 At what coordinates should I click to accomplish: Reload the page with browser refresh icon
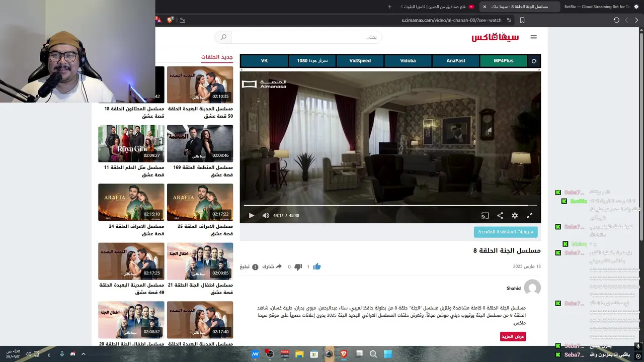616,20
